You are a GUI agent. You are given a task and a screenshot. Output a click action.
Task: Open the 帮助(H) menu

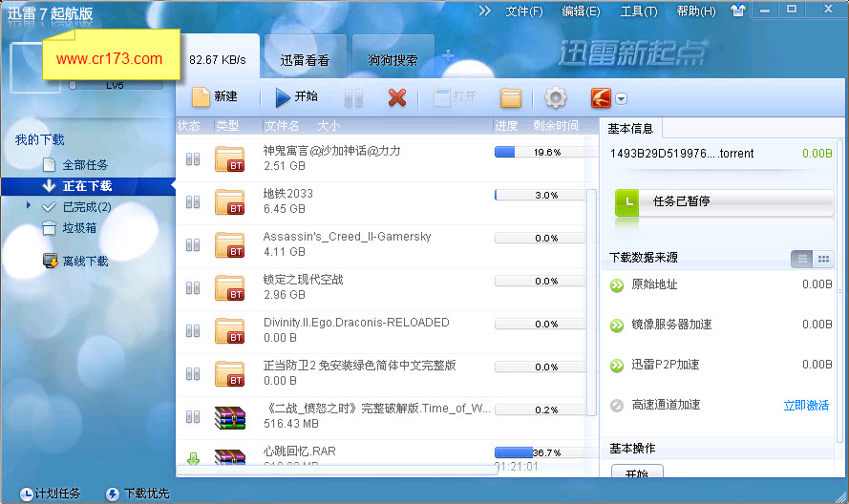click(696, 10)
